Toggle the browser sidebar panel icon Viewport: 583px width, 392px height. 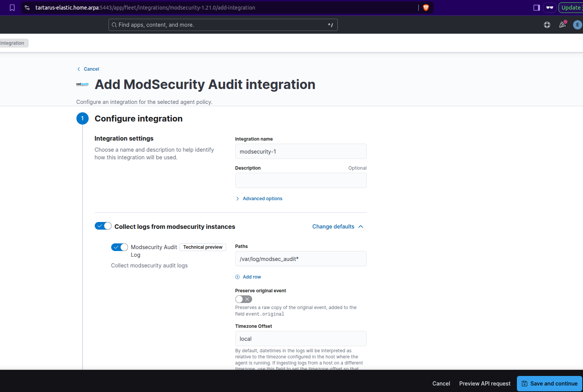tap(536, 8)
